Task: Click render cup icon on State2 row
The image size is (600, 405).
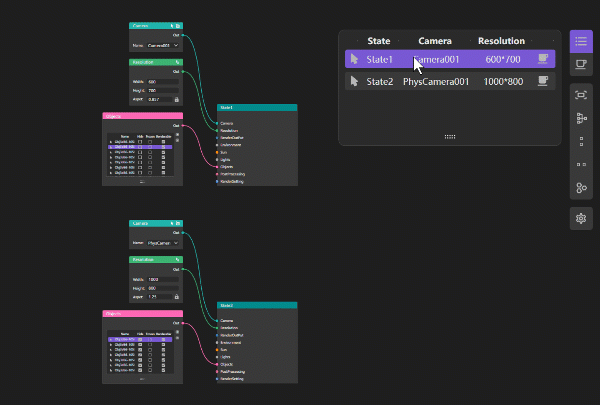Action: [x=543, y=81]
